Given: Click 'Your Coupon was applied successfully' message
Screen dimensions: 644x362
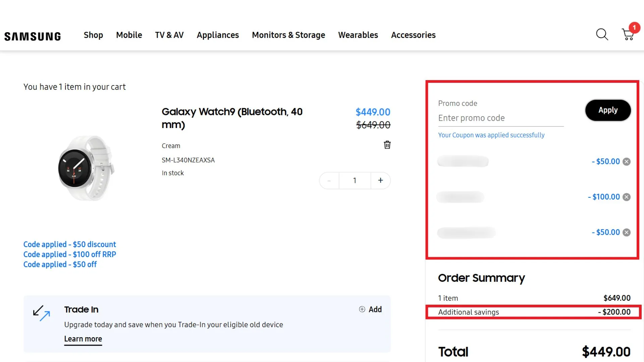Looking at the screenshot, I should 491,135.
